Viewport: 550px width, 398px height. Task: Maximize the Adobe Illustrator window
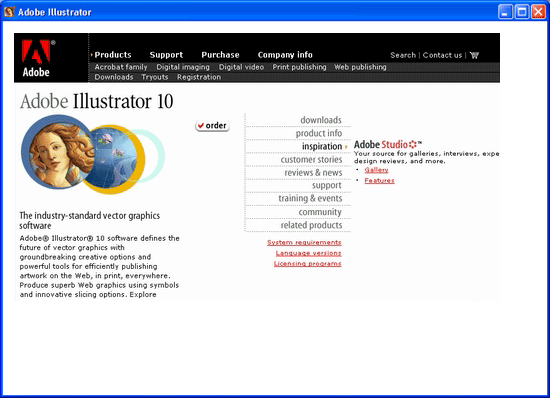[522, 12]
